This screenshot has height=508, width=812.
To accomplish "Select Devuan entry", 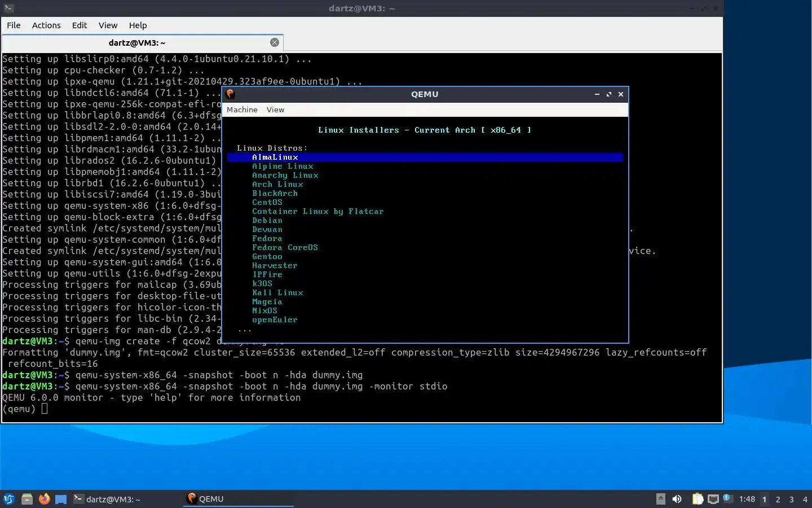I will tap(267, 230).
